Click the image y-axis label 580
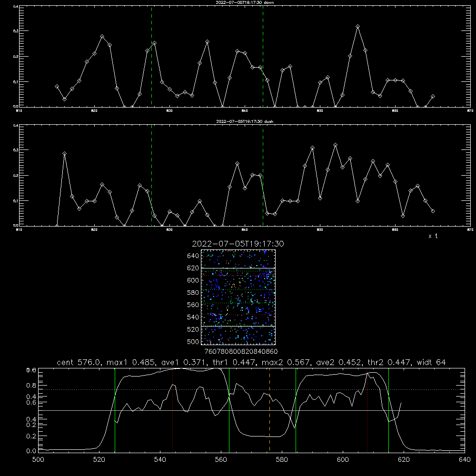The height and width of the screenshot is (476, 476). tap(193, 293)
